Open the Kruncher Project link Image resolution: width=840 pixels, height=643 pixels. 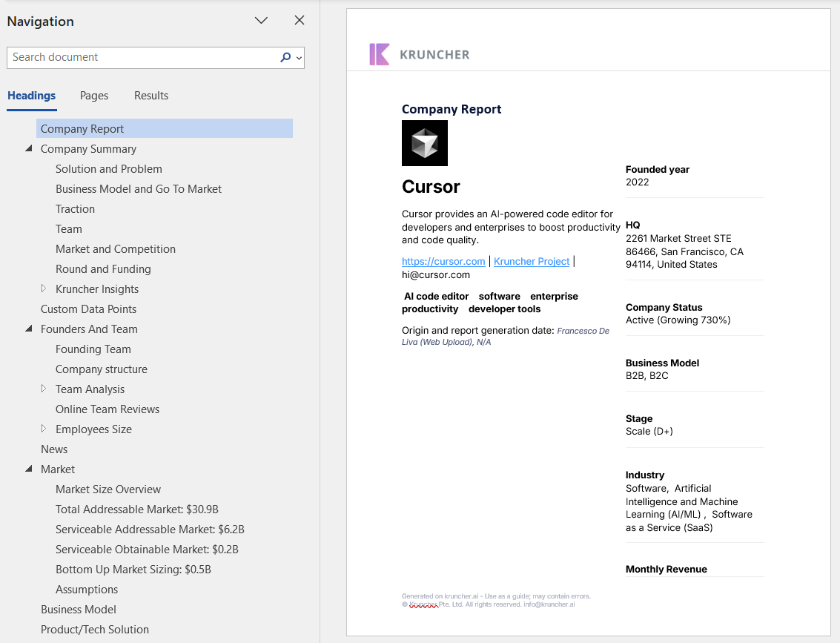tap(532, 262)
